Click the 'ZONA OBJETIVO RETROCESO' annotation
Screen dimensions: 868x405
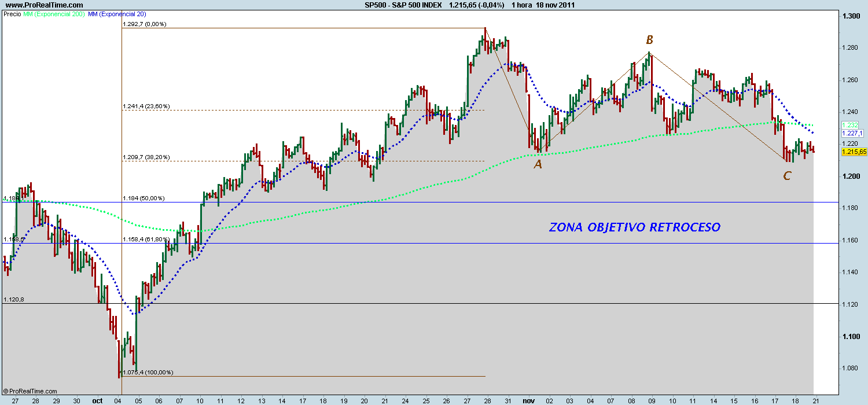coord(635,227)
